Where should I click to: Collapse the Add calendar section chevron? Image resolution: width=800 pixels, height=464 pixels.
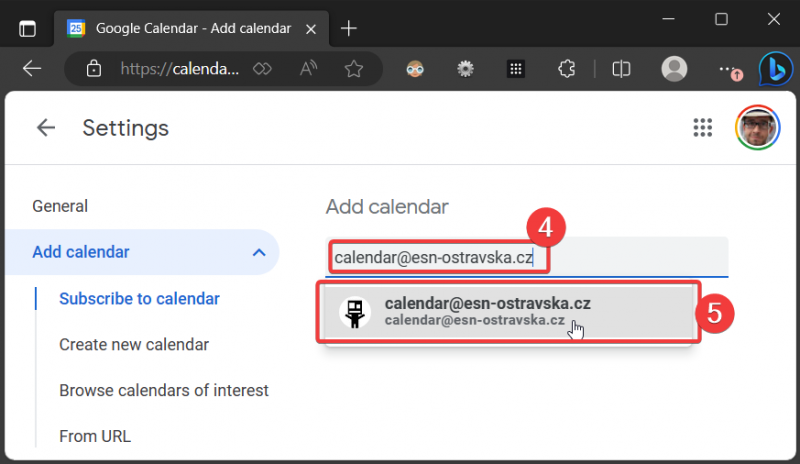click(259, 252)
